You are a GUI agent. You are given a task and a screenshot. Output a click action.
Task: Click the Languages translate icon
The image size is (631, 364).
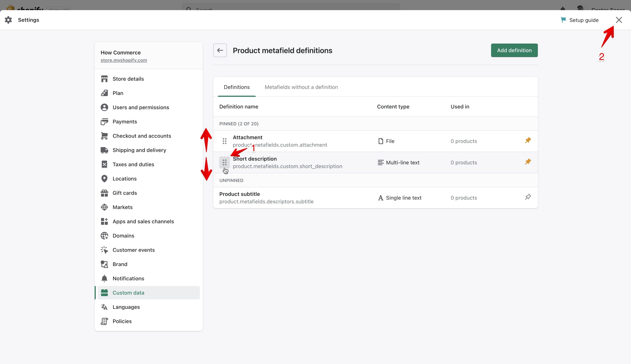coord(104,307)
